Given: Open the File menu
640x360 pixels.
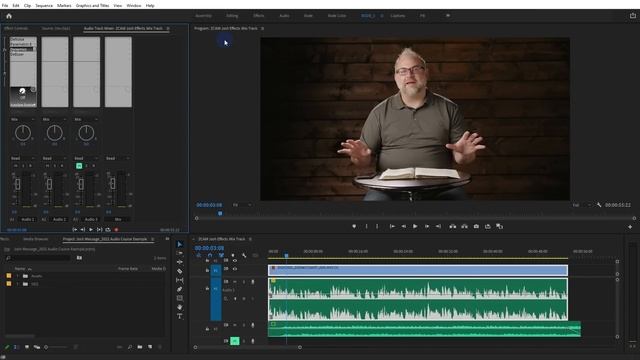Looking at the screenshot, I should click(x=5, y=6).
